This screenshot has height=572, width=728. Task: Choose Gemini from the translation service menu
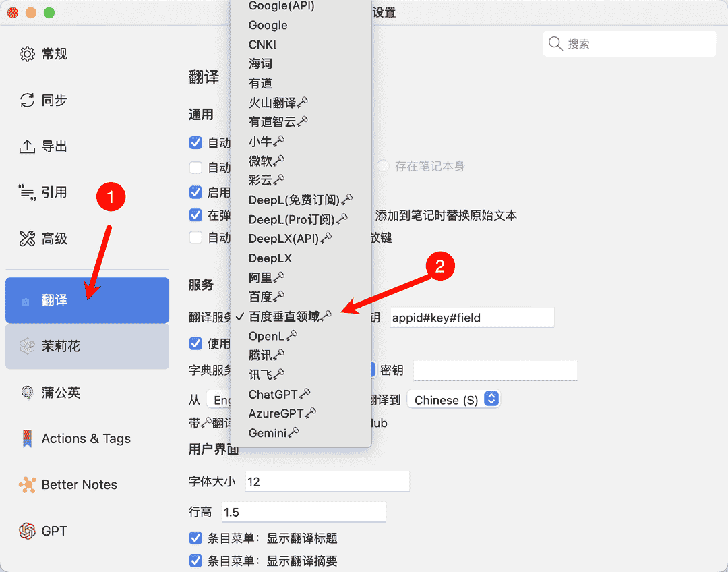point(269,432)
